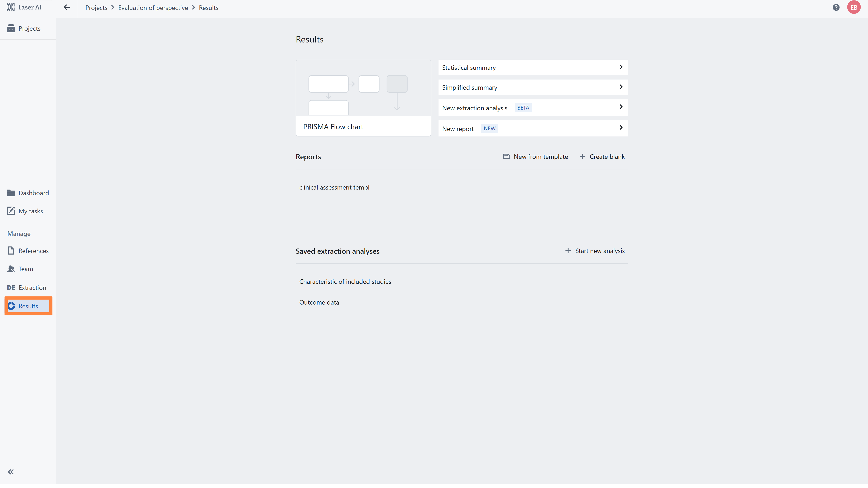This screenshot has height=488, width=868.
Task: Click the Laser AI logo
Action: tap(11, 7)
